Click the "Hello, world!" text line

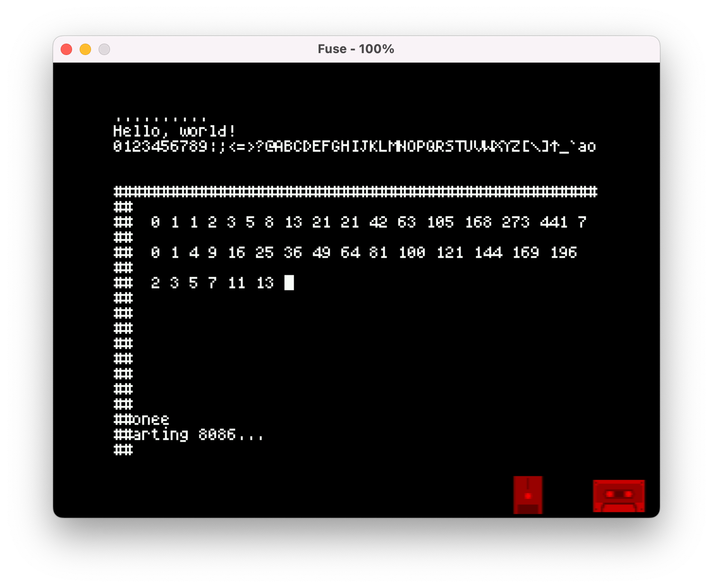[174, 131]
